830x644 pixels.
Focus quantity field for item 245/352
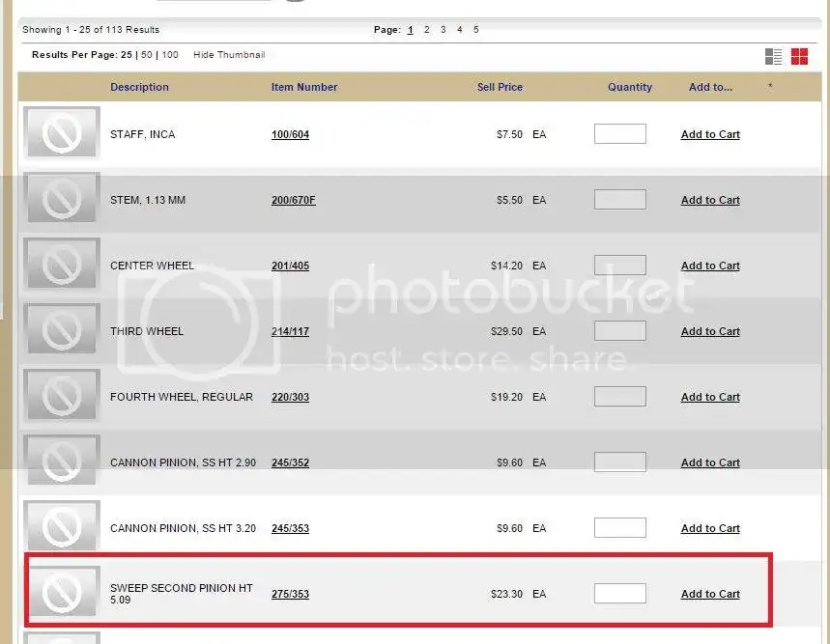[620, 462]
